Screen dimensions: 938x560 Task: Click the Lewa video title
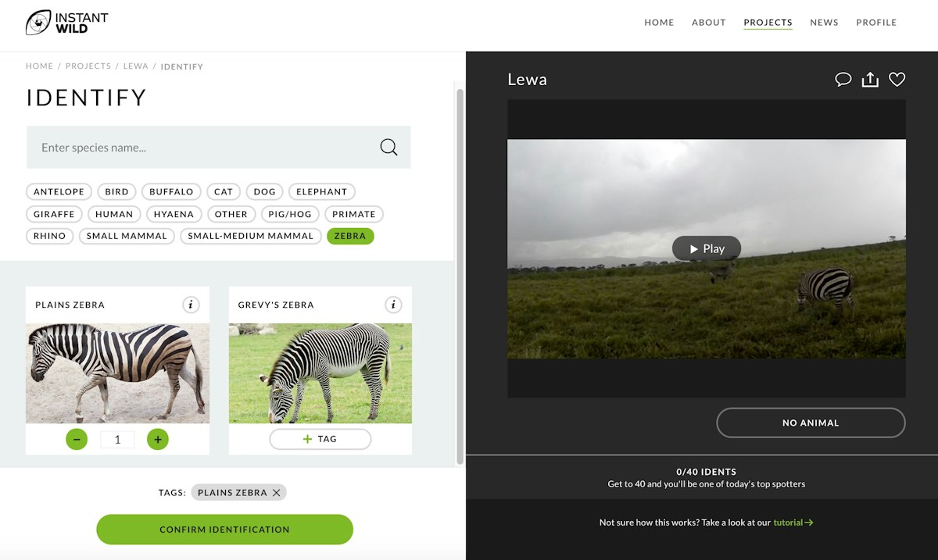[527, 80]
